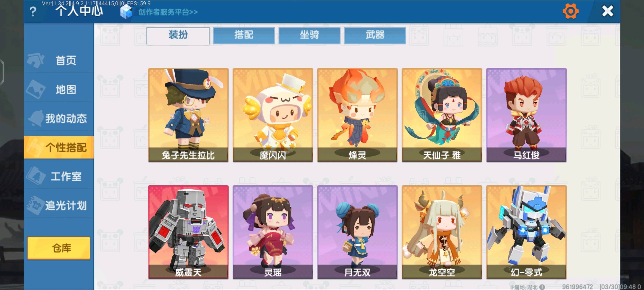
Task: Open 创作者服务平台 link
Action: point(168,12)
